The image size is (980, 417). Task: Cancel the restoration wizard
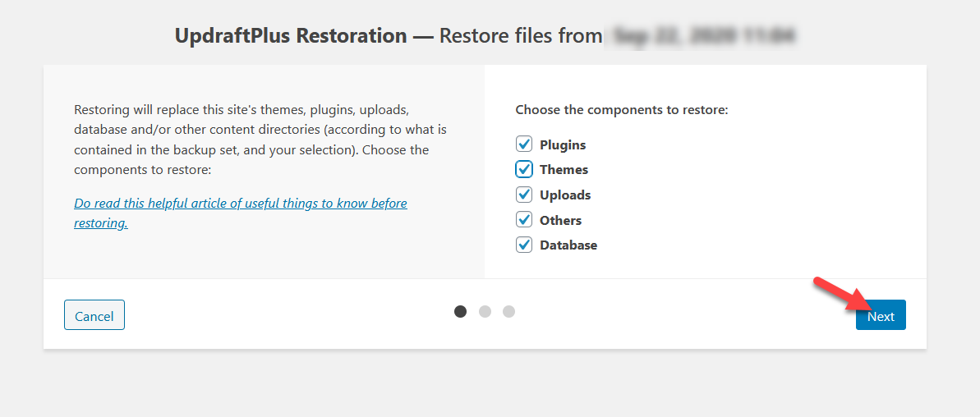(x=94, y=315)
